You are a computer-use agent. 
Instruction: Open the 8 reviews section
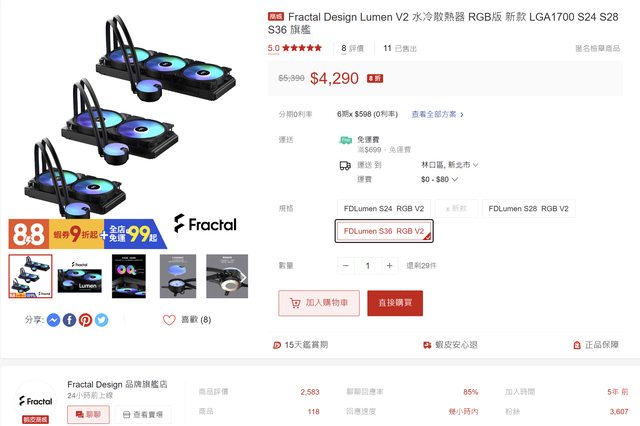[x=352, y=49]
